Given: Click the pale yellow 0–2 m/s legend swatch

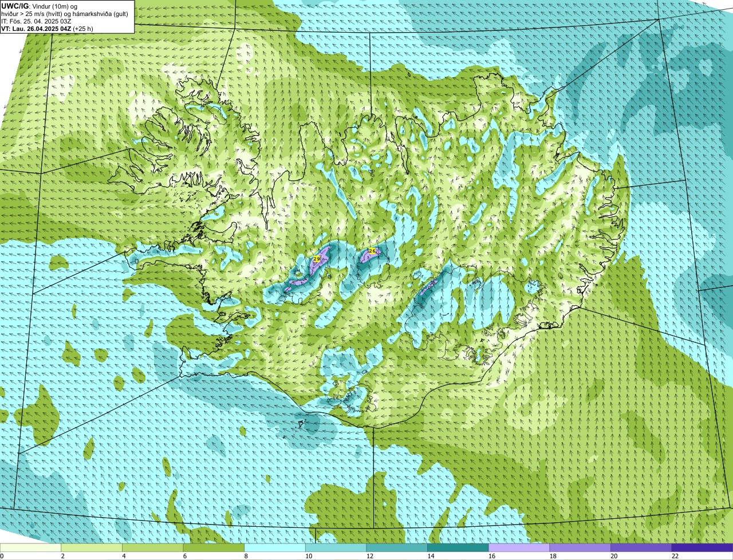Looking at the screenshot, I should [30, 548].
